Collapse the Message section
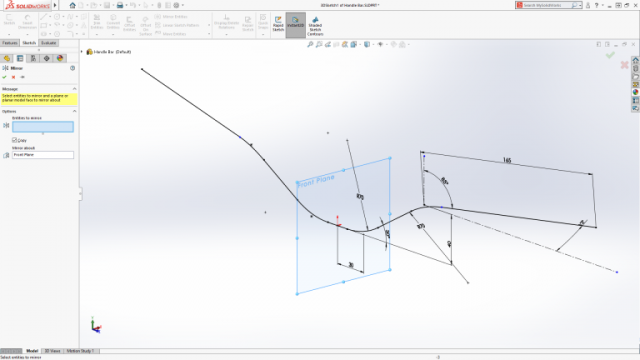This screenshot has height=360, width=640. [74, 89]
